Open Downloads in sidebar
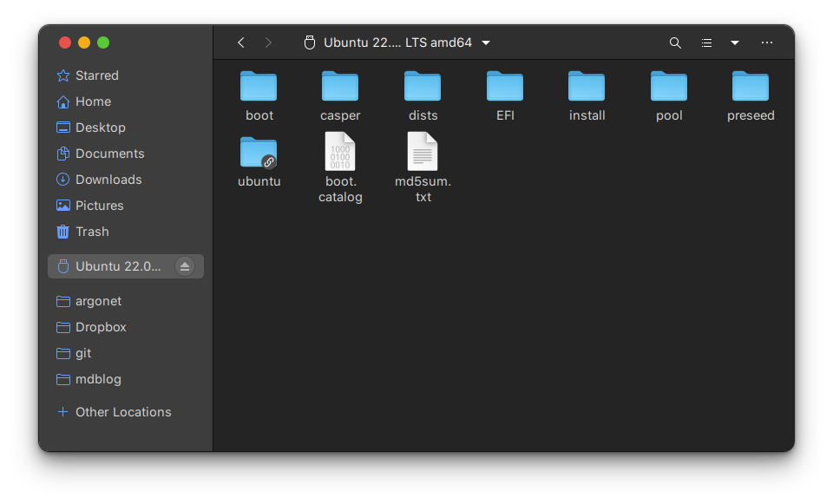The width and height of the screenshot is (833, 504). click(126, 180)
